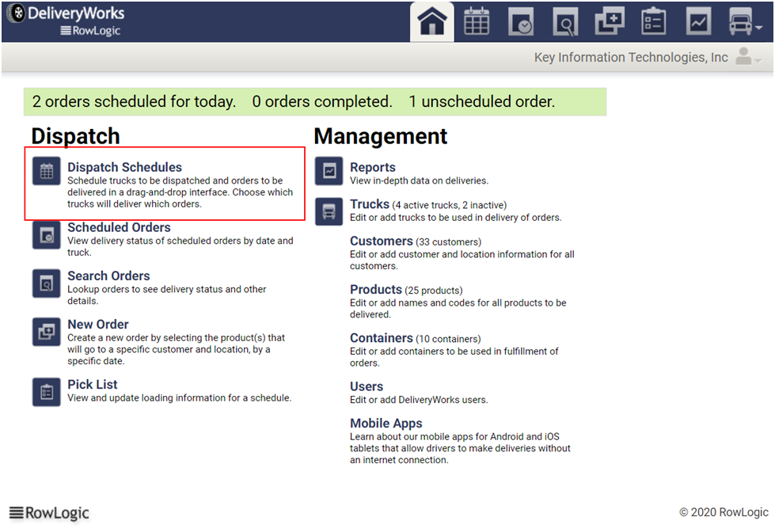Click the search orders magnifier icon in top bar
This screenshot has height=532, width=775.
(565, 21)
